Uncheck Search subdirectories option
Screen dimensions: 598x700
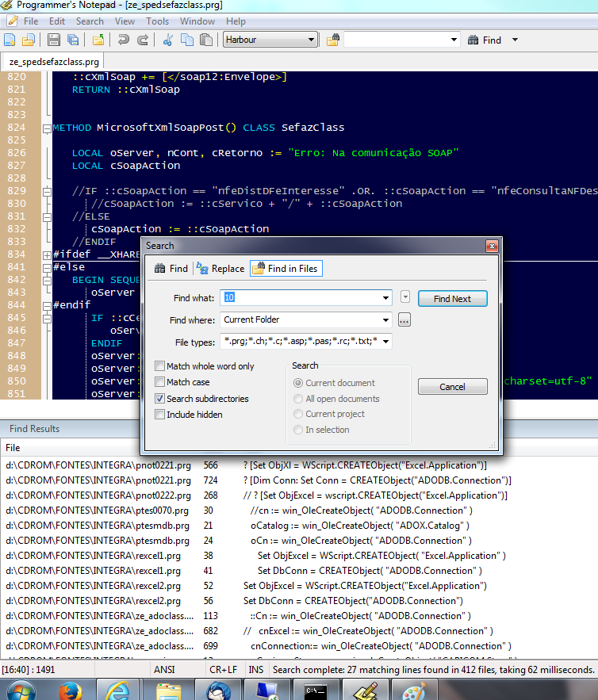click(161, 399)
